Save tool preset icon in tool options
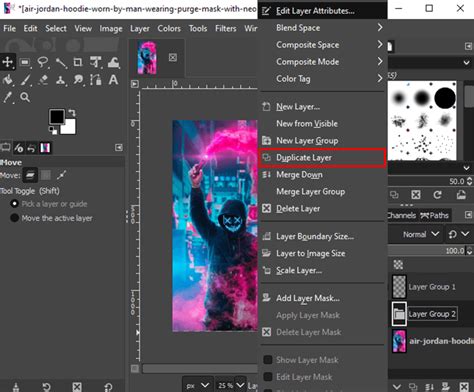Screen dimensions: 474x392 coord(15,387)
